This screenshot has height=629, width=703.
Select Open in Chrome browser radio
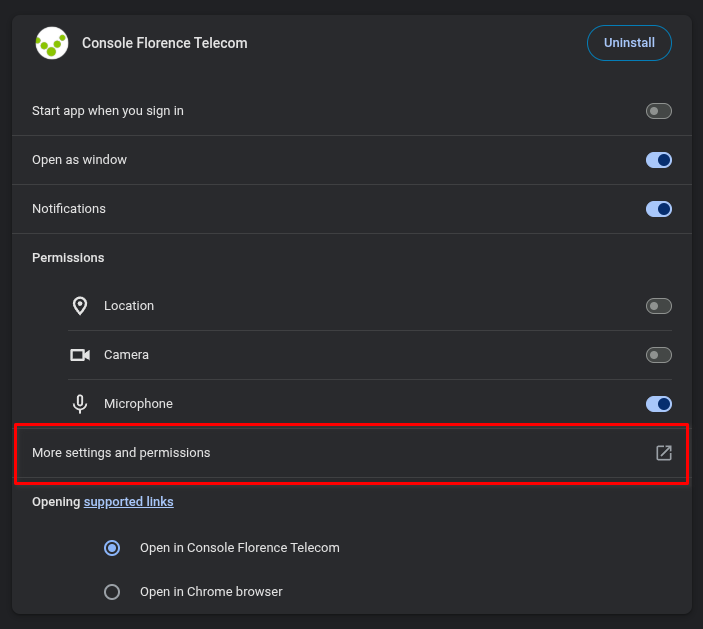[x=112, y=592]
